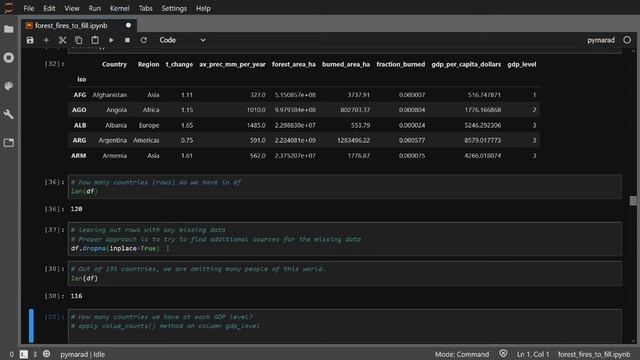Click the JupyterLab logo icon
640x360 pixels.
8,7
